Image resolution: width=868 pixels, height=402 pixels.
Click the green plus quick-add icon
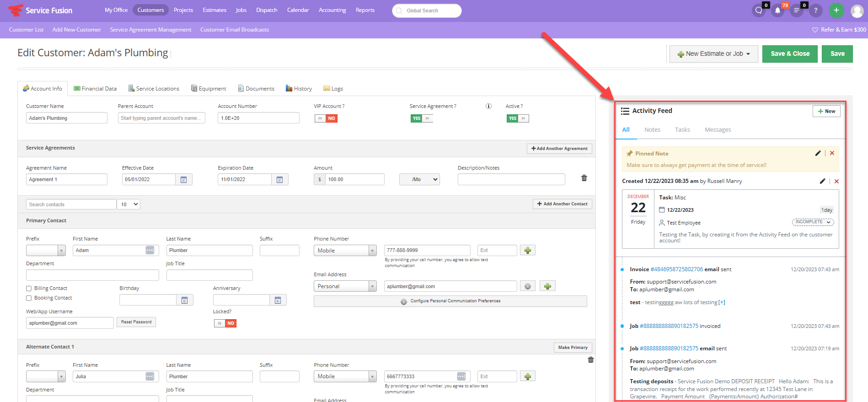pos(836,11)
